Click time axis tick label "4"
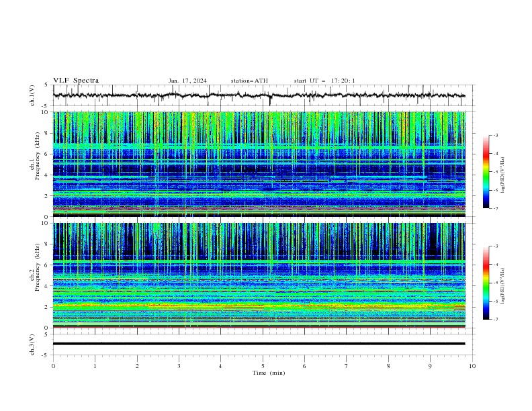 click(220, 366)
